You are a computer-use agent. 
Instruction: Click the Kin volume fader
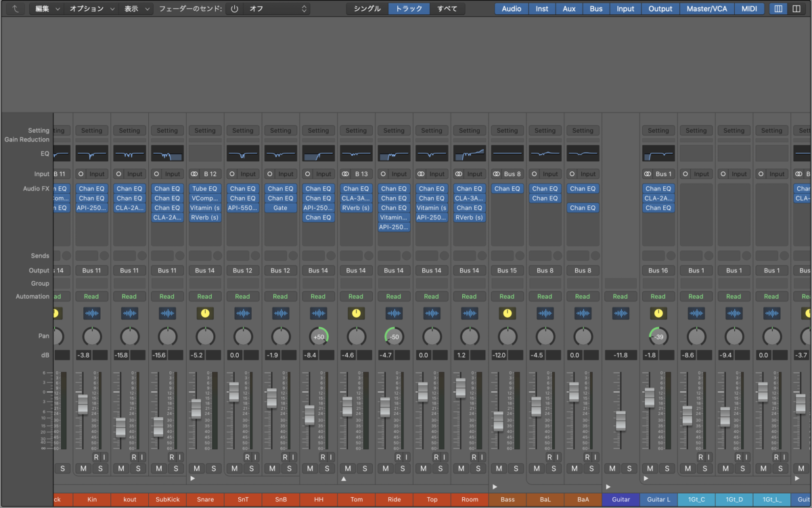click(83, 404)
